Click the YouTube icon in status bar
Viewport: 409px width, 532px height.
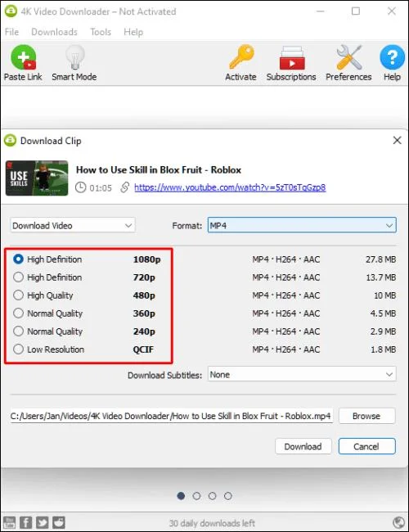point(9,522)
